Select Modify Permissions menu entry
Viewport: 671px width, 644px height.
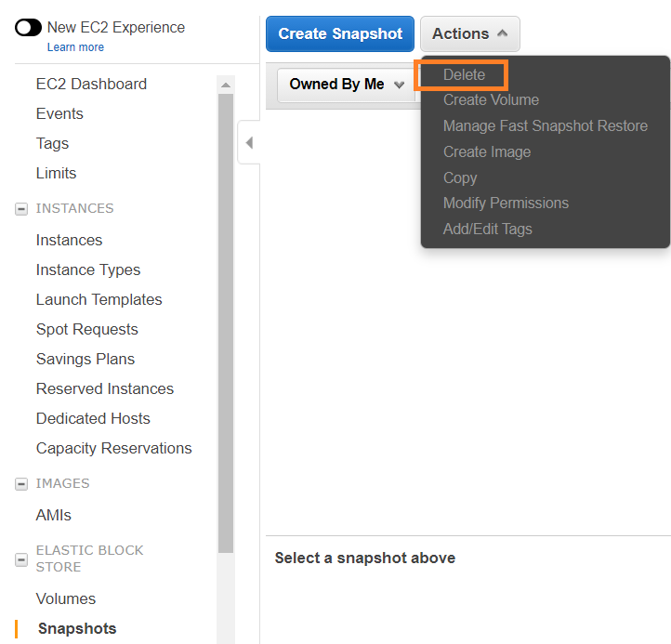pos(506,204)
